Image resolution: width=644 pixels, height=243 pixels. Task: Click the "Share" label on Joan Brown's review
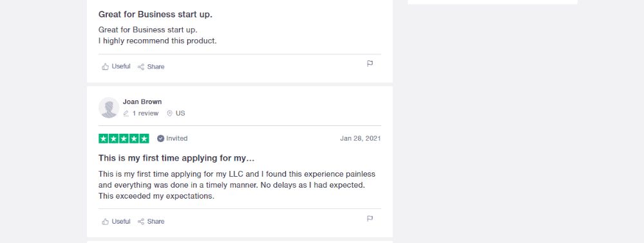[x=156, y=222]
